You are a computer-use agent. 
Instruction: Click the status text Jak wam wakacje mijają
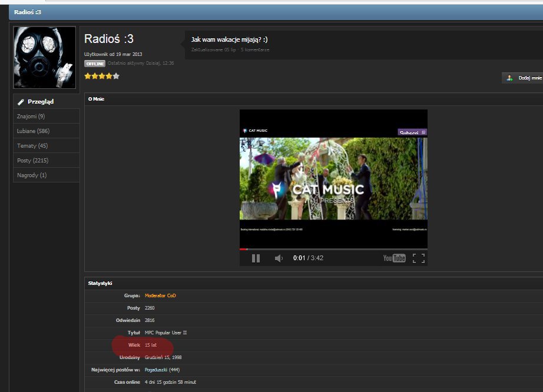[229, 39]
